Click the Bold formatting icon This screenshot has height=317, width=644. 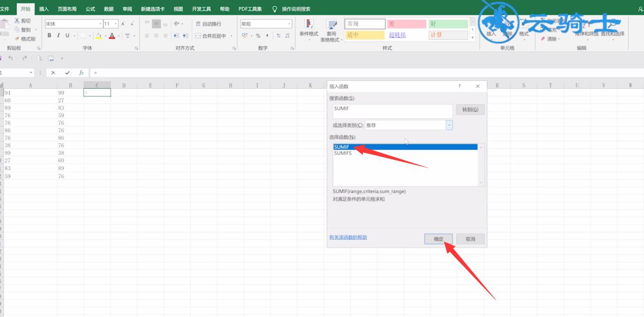(x=49, y=36)
